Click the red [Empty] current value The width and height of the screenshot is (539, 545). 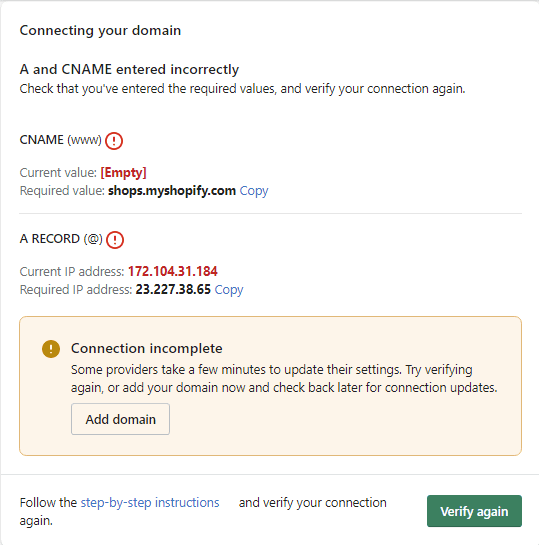coord(123,173)
